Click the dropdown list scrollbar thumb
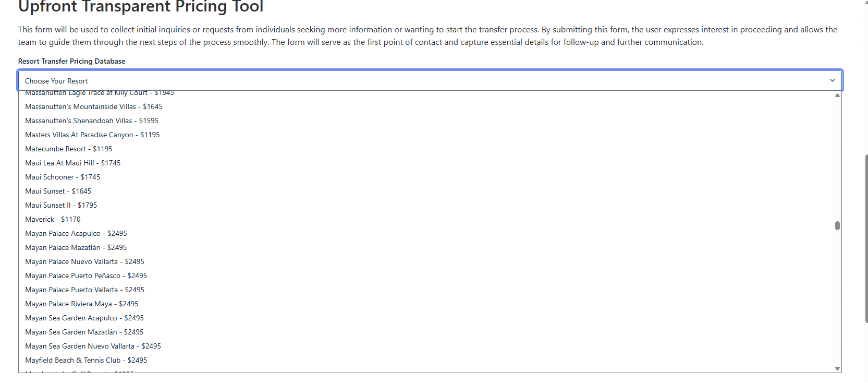The height and width of the screenshot is (383, 868). (837, 225)
